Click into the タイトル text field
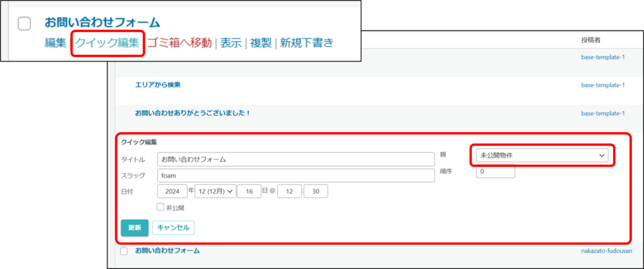The image size is (644, 269). tap(296, 159)
